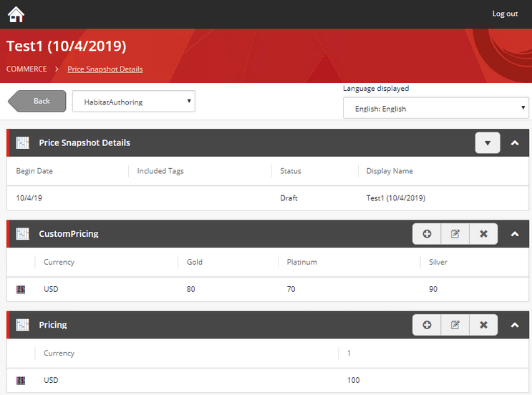Image resolution: width=532 pixels, height=395 pixels.
Task: Click the Draft status value
Action: tap(289, 198)
